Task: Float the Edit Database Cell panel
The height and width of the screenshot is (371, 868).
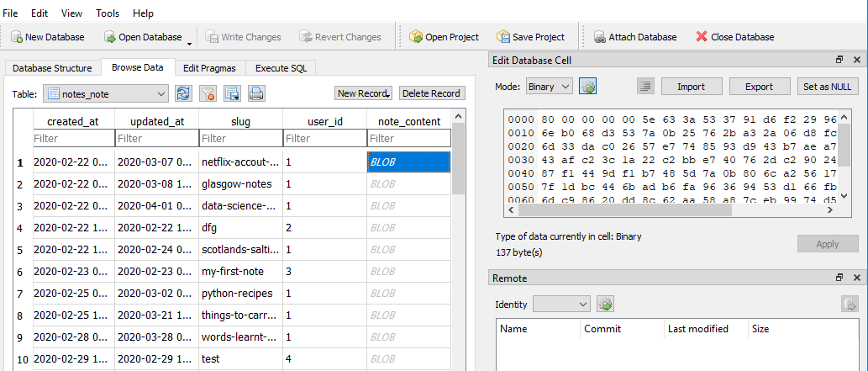Action: tap(839, 61)
